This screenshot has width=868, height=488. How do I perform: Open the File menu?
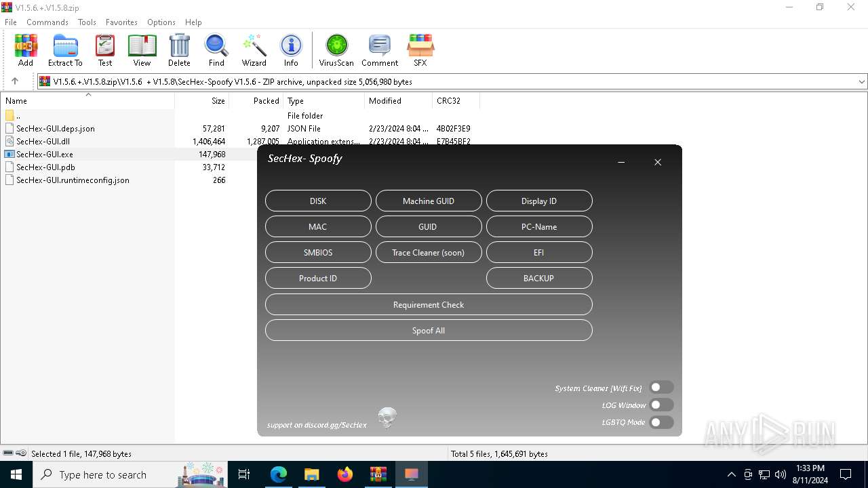coord(11,22)
